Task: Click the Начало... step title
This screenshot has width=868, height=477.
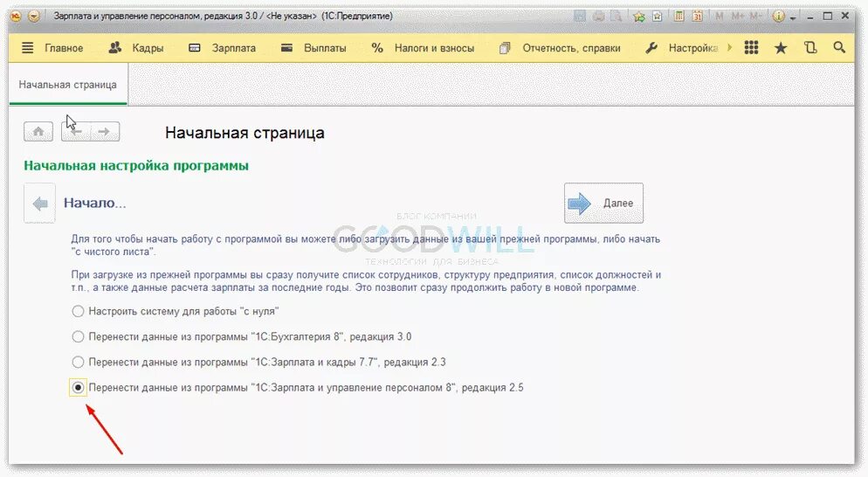Action: 94,203
